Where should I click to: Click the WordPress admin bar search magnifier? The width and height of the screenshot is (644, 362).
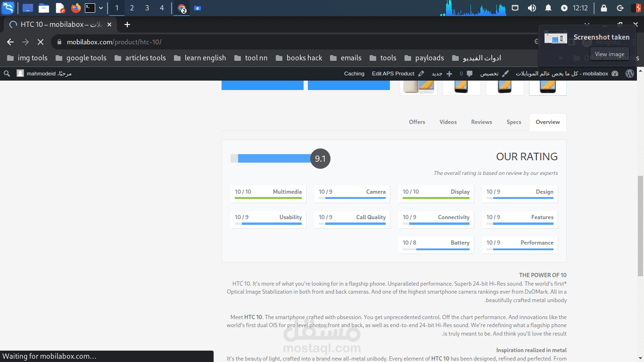click(7, 74)
